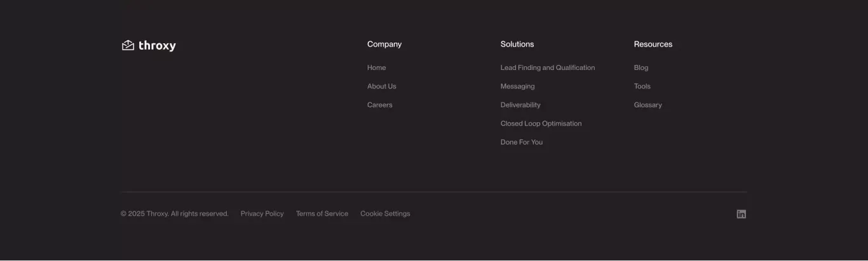
Task: Select the Messaging solution link
Action: 517,86
